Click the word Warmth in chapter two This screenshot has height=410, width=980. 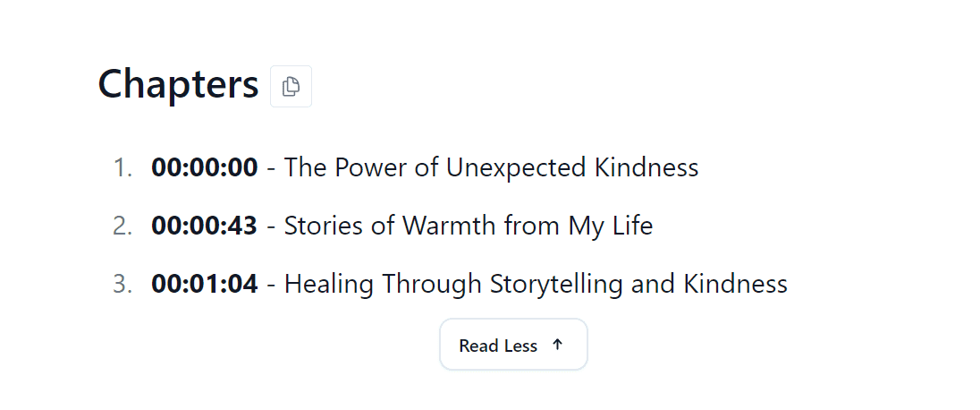(x=450, y=226)
